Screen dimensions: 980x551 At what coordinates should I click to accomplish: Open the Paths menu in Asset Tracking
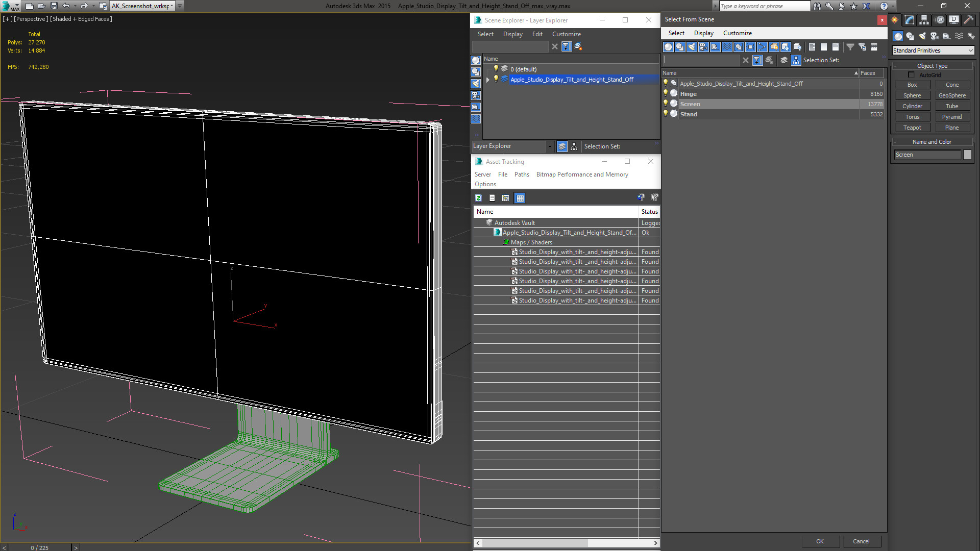tap(521, 174)
